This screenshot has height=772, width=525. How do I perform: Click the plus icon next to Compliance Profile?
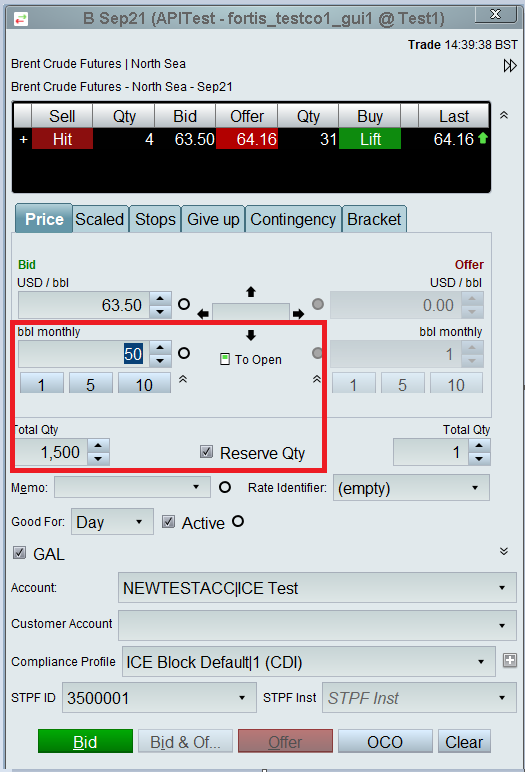pyautogui.click(x=510, y=660)
